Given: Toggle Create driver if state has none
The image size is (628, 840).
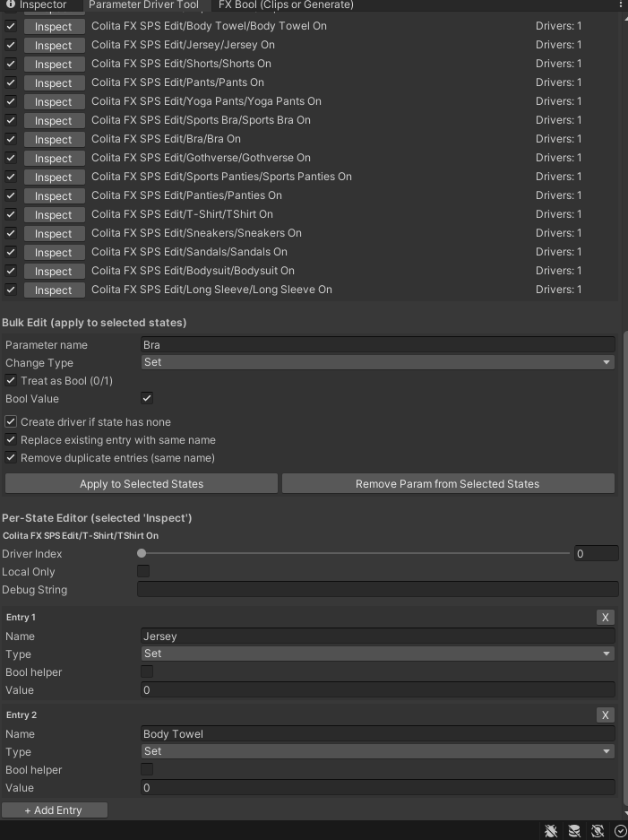Looking at the screenshot, I should 11,421.
